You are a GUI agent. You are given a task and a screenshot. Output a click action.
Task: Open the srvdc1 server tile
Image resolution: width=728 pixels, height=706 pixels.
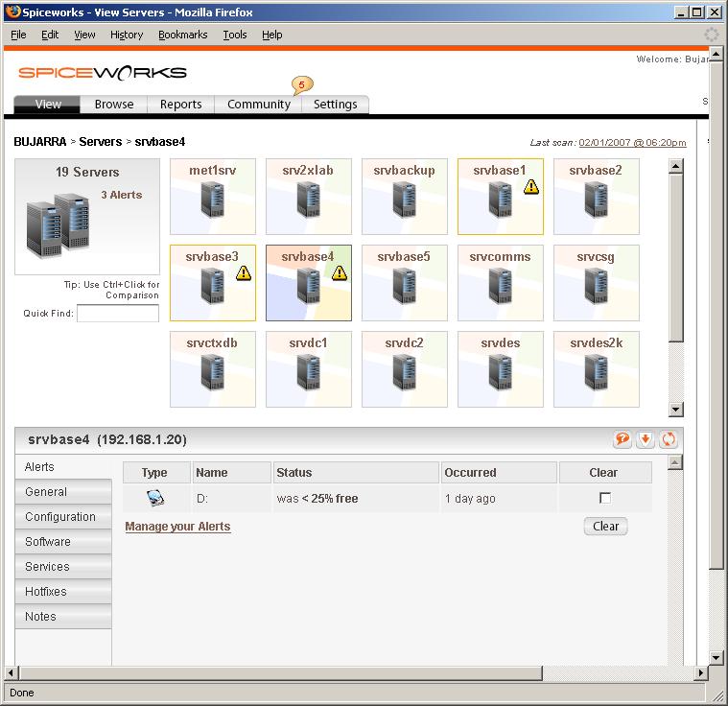point(308,369)
